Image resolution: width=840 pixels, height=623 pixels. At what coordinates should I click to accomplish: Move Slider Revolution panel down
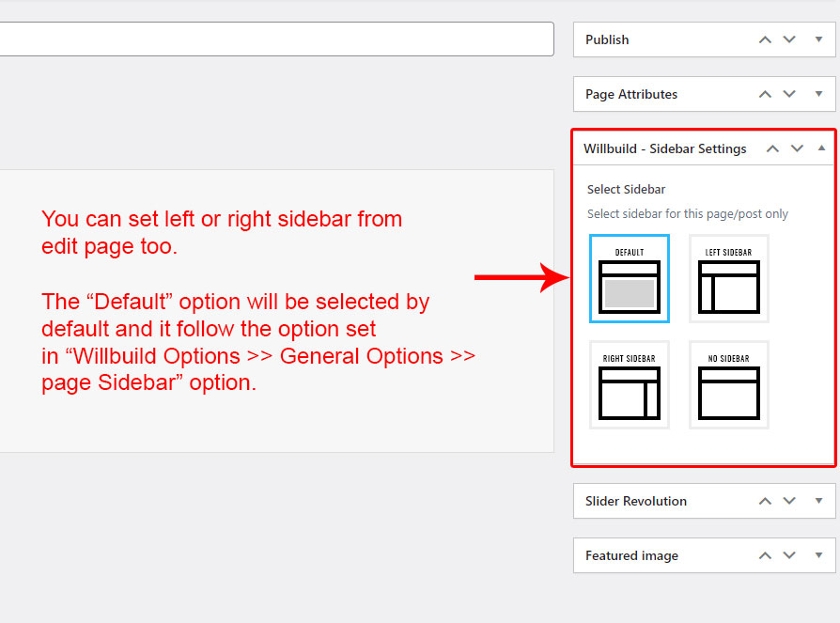click(x=789, y=501)
